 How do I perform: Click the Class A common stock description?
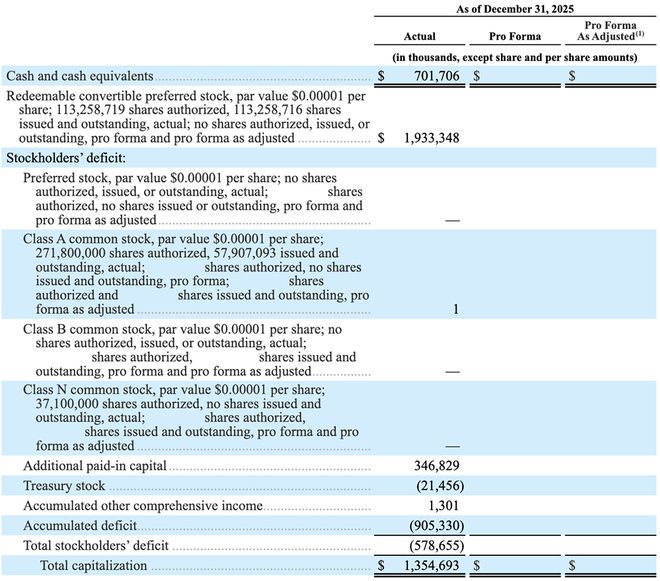[190, 274]
